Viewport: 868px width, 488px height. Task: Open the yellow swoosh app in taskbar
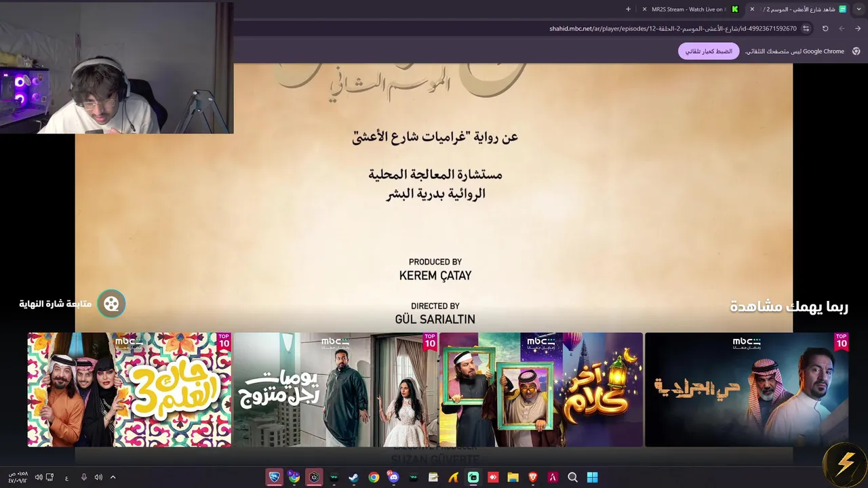point(453,477)
